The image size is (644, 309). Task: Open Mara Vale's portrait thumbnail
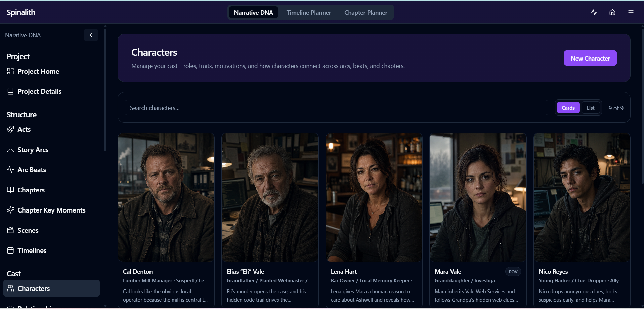478,197
